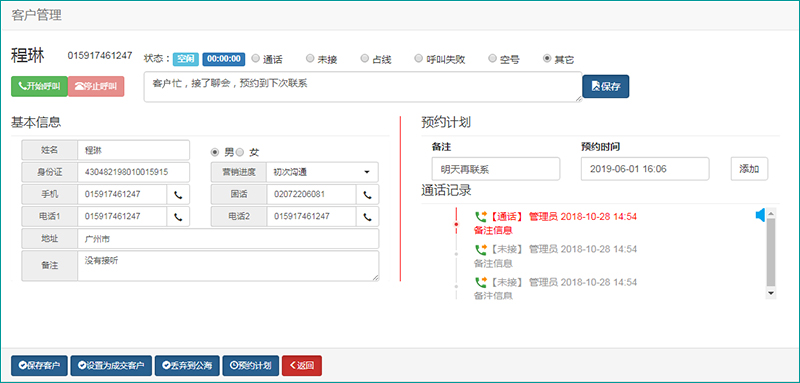Viewport: 800px width, 383px height.
Task: Click the call icon on the 【通话】 record
Action: [x=481, y=217]
